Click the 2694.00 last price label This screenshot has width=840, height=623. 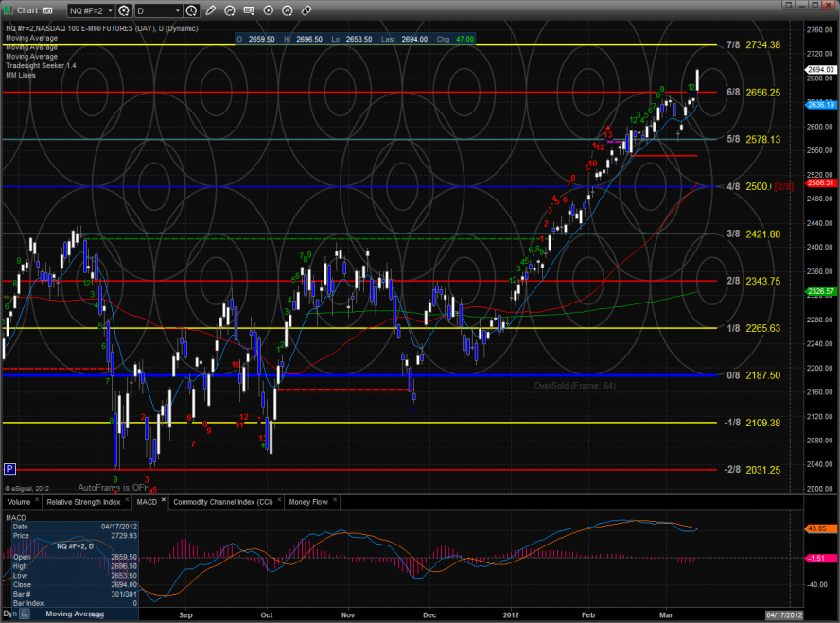coord(821,70)
